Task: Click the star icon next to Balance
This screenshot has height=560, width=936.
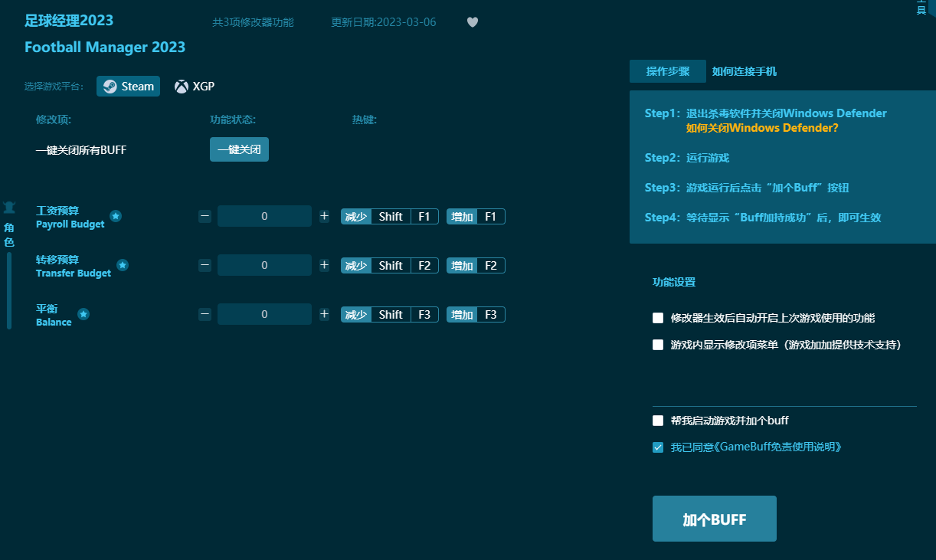Action: pos(83,314)
